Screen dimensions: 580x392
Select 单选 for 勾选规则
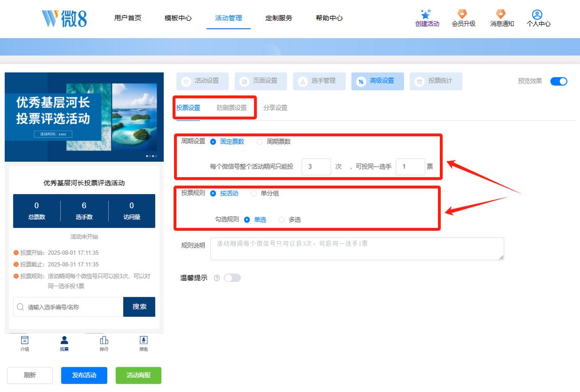click(x=247, y=219)
